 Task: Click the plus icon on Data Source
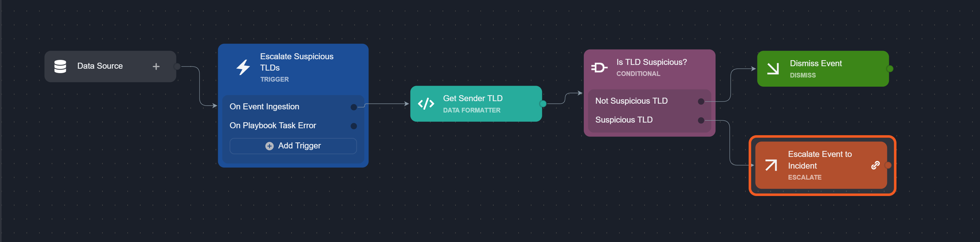(156, 66)
